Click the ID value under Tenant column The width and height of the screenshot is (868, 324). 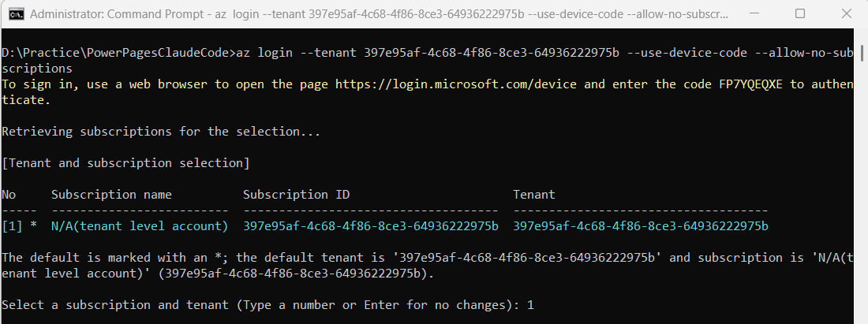[x=640, y=226]
